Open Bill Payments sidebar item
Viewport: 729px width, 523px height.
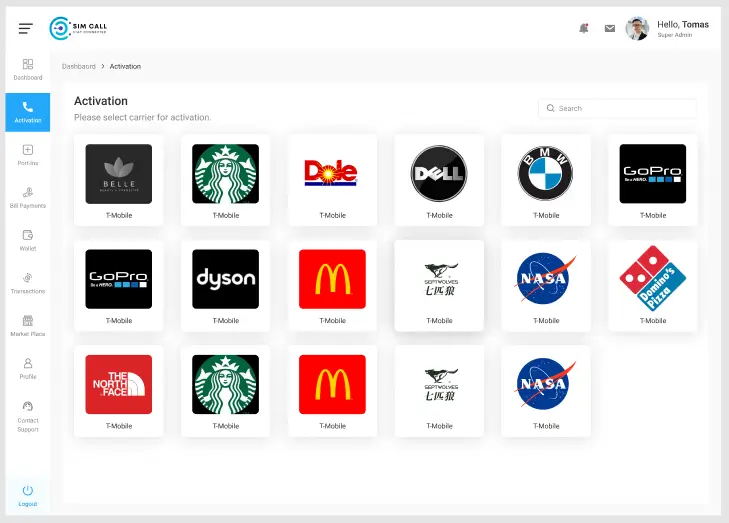(27, 197)
